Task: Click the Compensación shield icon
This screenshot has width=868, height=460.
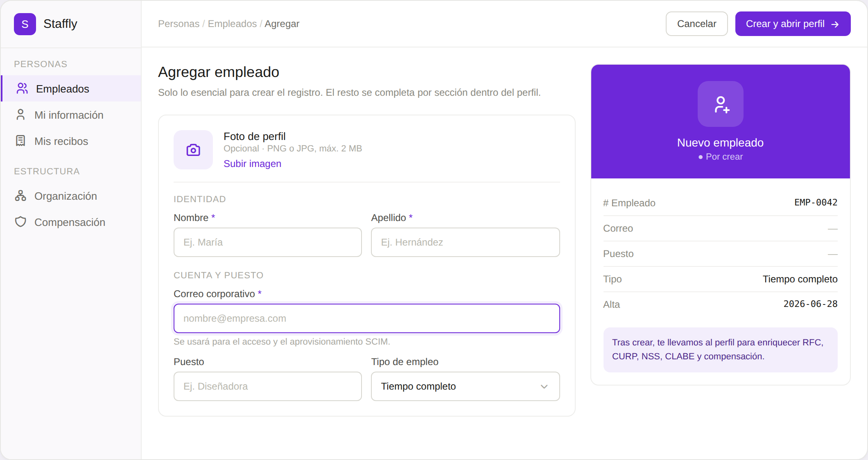Action: [20, 222]
